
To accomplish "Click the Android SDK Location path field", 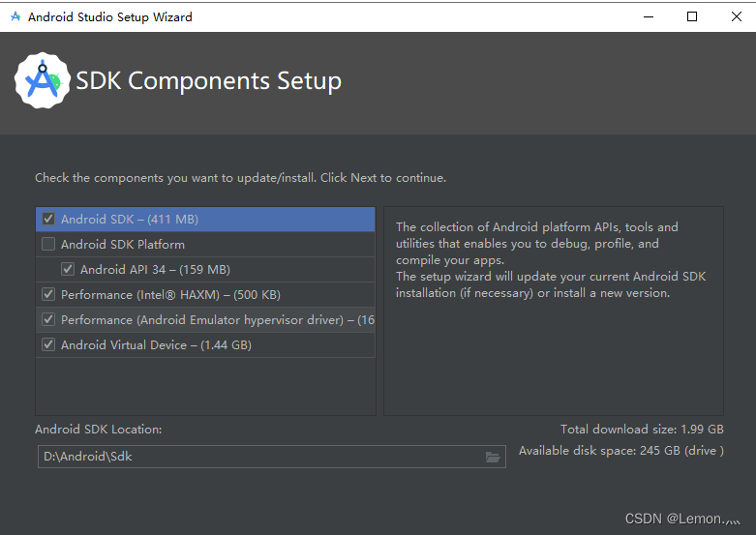I will click(x=271, y=457).
